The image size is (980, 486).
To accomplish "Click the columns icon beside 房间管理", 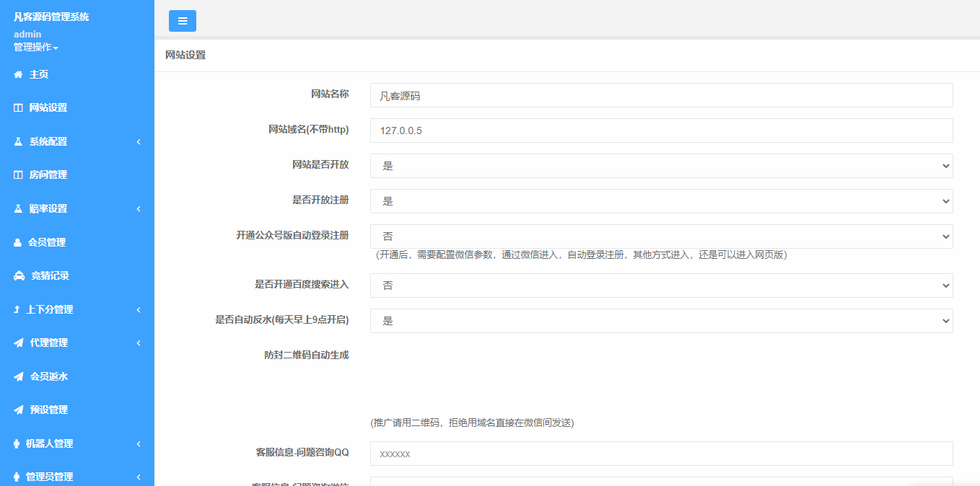I will (19, 175).
